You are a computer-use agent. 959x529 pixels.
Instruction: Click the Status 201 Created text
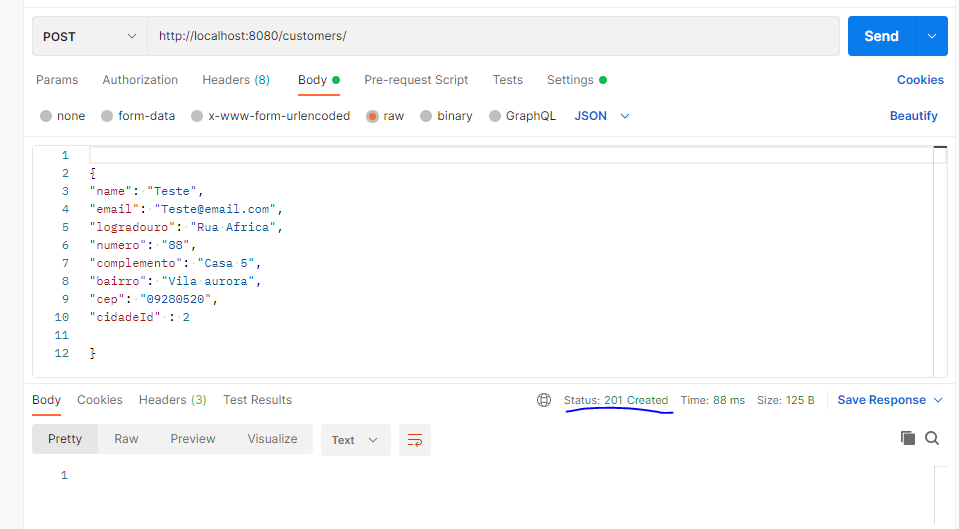616,401
